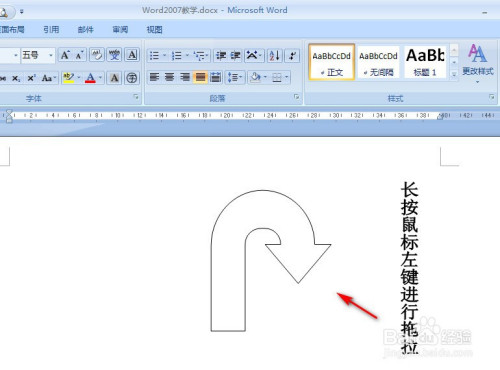500x370 pixels.
Task: Click the Change Case Aa button
Action: 48,78
